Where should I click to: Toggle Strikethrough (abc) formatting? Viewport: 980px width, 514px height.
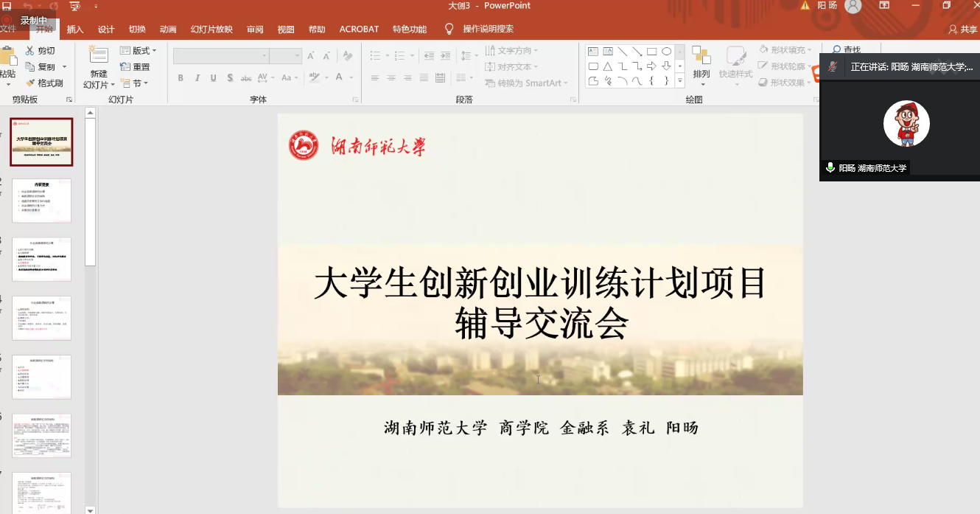(246, 77)
